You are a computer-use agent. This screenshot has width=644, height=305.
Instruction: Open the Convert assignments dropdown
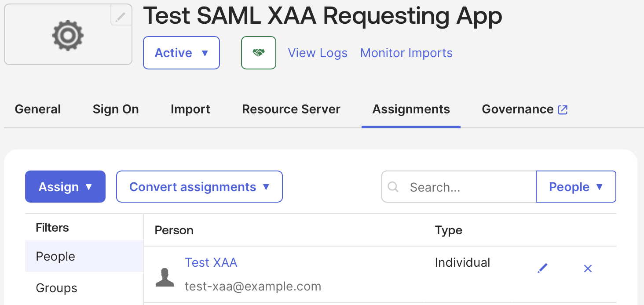199,187
